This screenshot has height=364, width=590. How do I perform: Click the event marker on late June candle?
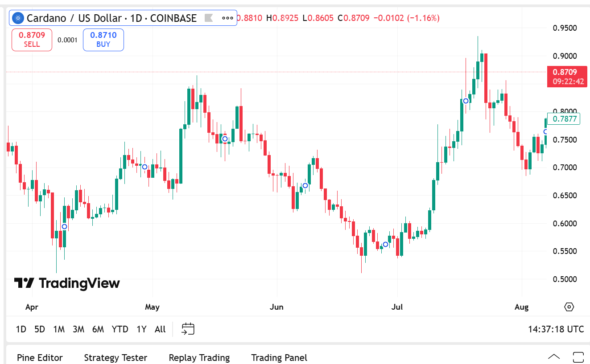point(386,244)
